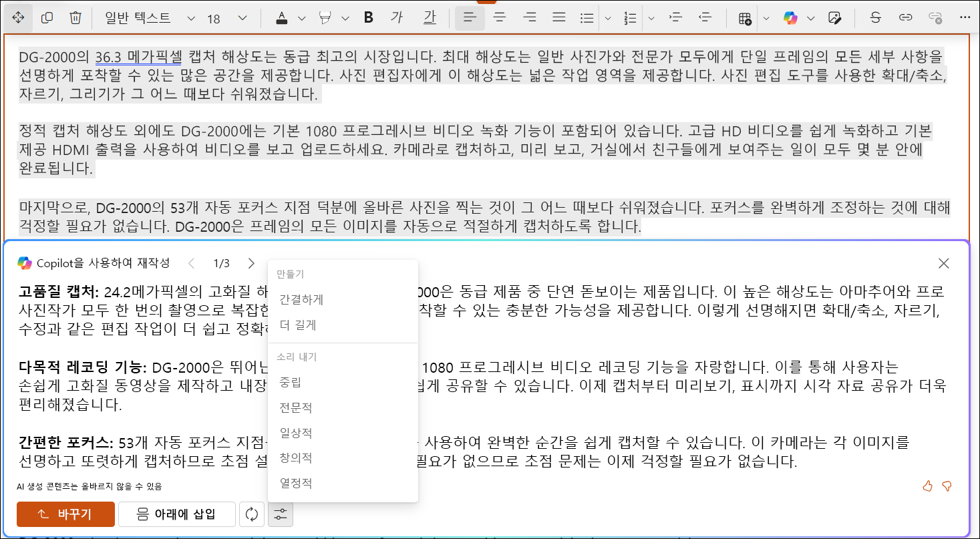Click the move handle icon in toolbar
The width and height of the screenshot is (980, 539).
click(18, 18)
